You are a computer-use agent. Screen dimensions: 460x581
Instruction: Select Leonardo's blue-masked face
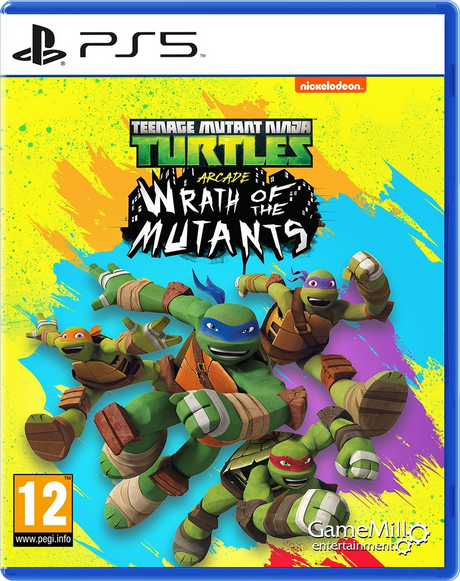[x=227, y=335]
